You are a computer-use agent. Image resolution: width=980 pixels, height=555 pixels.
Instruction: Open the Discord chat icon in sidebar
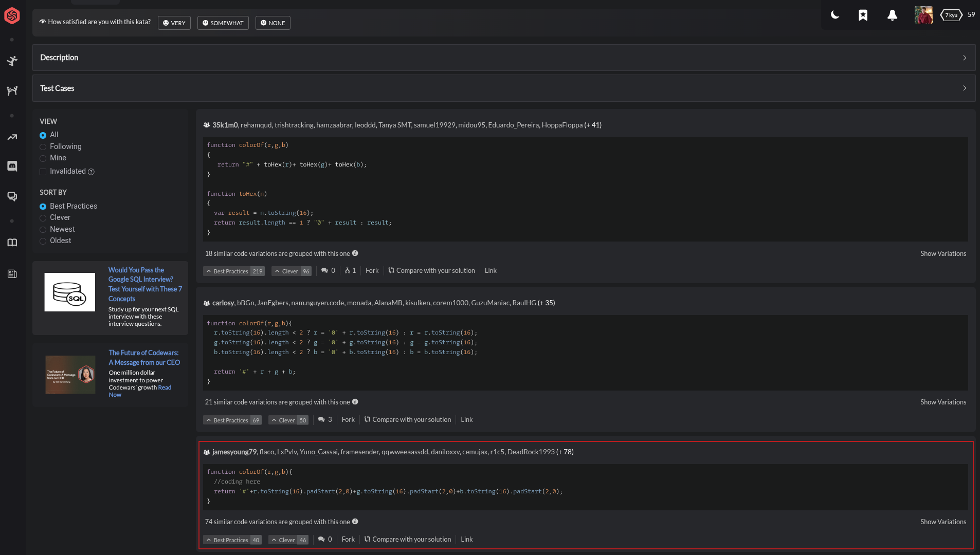coord(12,166)
